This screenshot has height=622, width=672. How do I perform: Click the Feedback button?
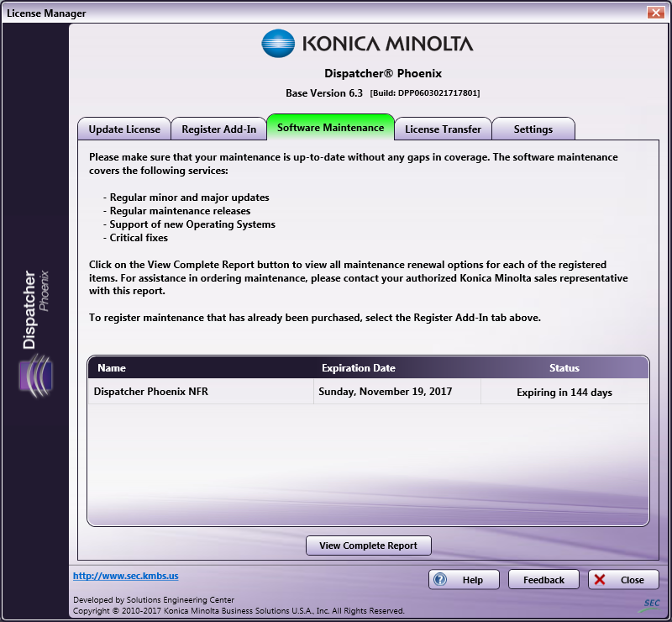pyautogui.click(x=543, y=579)
